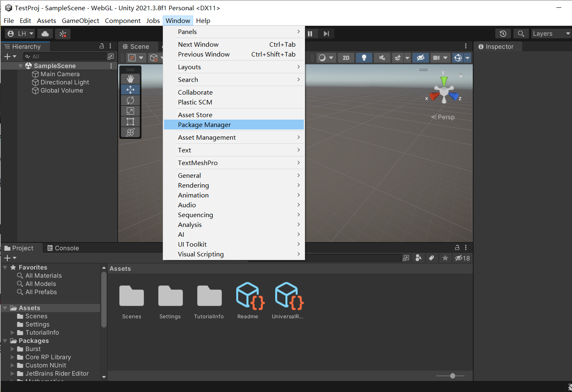
Task: Open Rendering submenu
Action: pyautogui.click(x=234, y=185)
